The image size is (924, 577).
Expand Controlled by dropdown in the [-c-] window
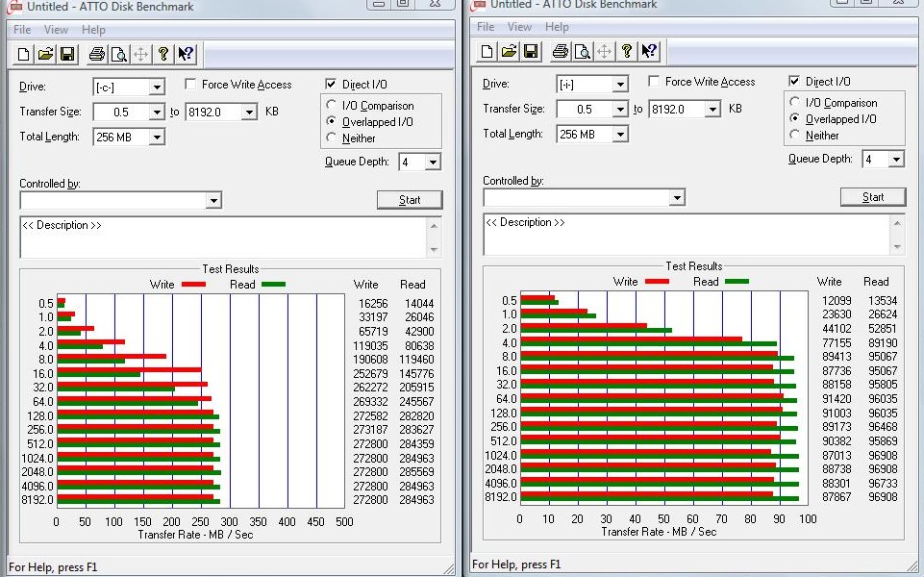point(213,201)
